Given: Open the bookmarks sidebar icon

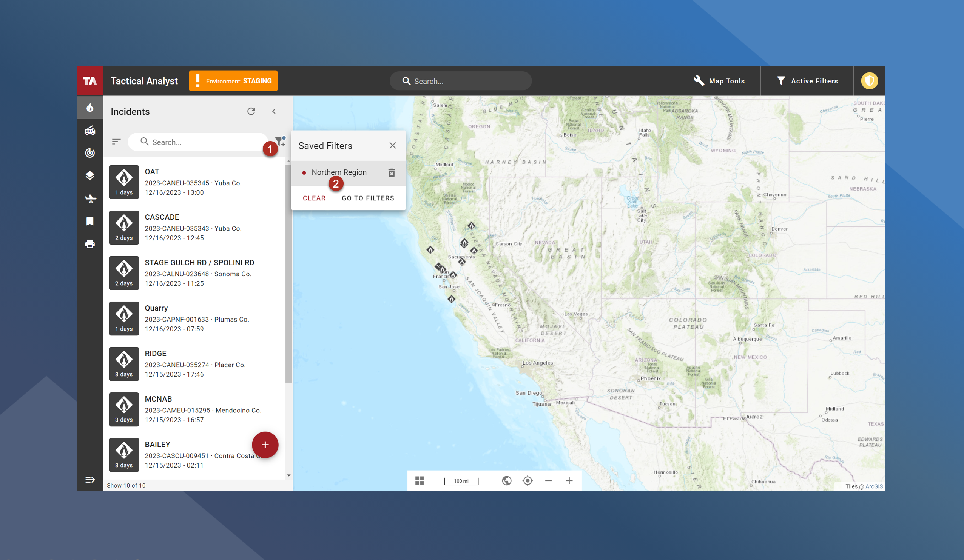Looking at the screenshot, I should [x=90, y=222].
